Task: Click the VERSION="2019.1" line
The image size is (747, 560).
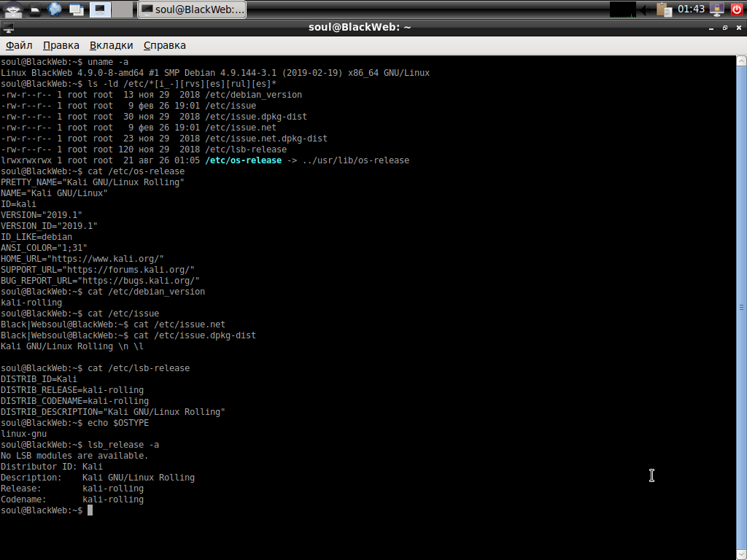Action: pyautogui.click(x=41, y=215)
